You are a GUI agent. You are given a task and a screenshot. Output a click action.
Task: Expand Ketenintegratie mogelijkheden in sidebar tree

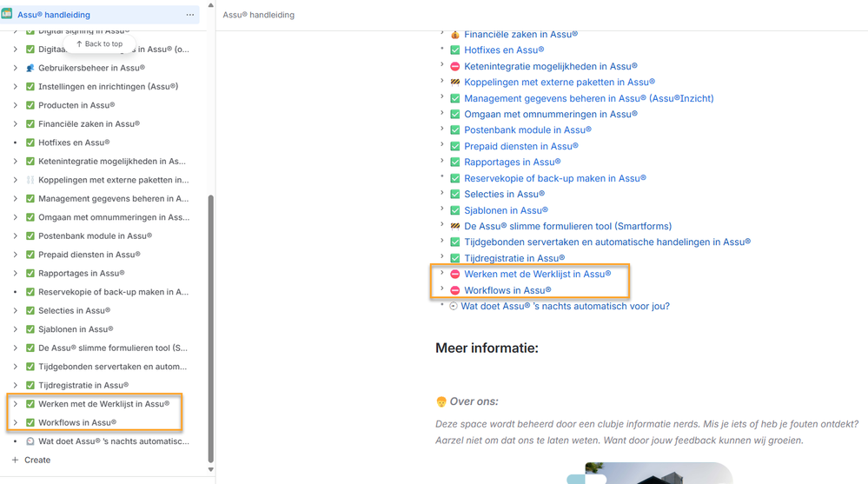point(16,161)
